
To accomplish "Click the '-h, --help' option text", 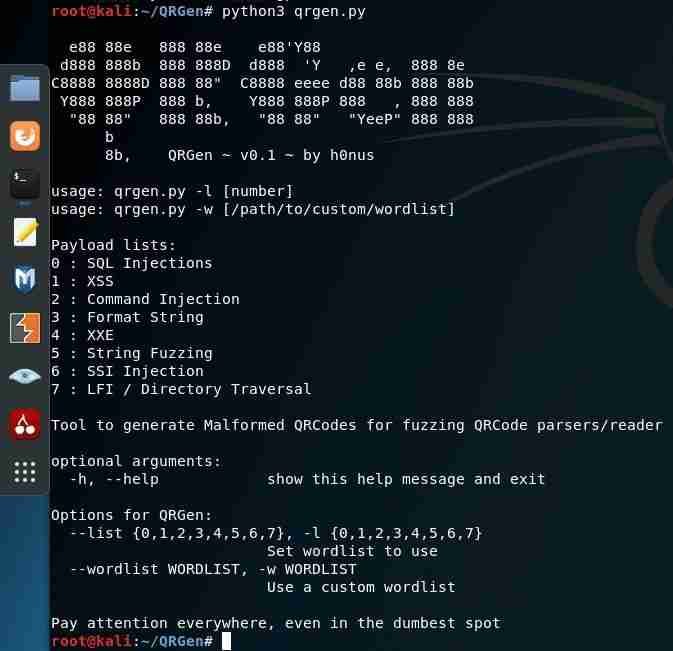I will (114, 479).
